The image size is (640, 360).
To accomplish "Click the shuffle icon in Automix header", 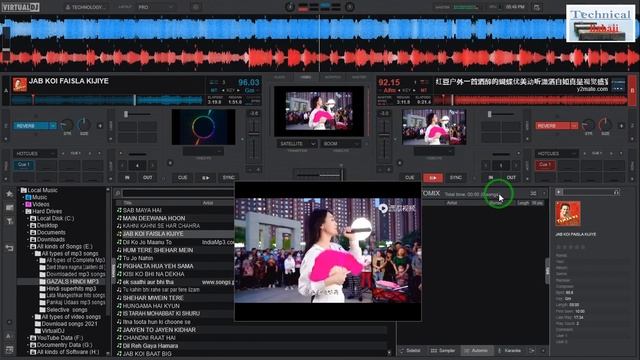I will click(x=533, y=193).
